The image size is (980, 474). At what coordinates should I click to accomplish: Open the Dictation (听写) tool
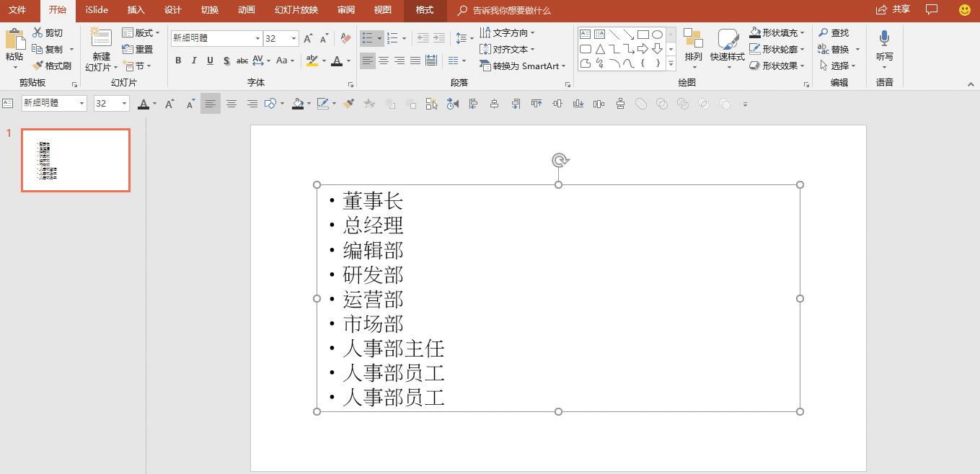pyautogui.click(x=883, y=43)
